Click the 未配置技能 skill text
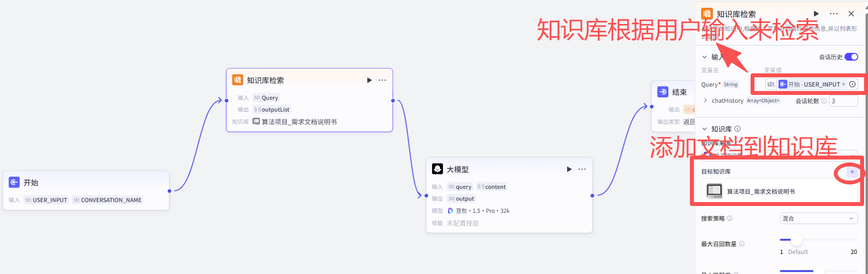The image size is (868, 274). (x=463, y=223)
